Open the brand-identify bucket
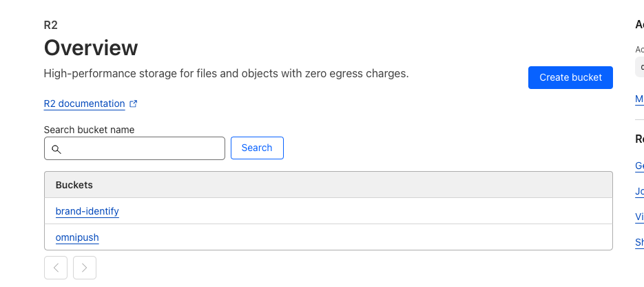Screen dimensions: 644x287 click(x=87, y=211)
